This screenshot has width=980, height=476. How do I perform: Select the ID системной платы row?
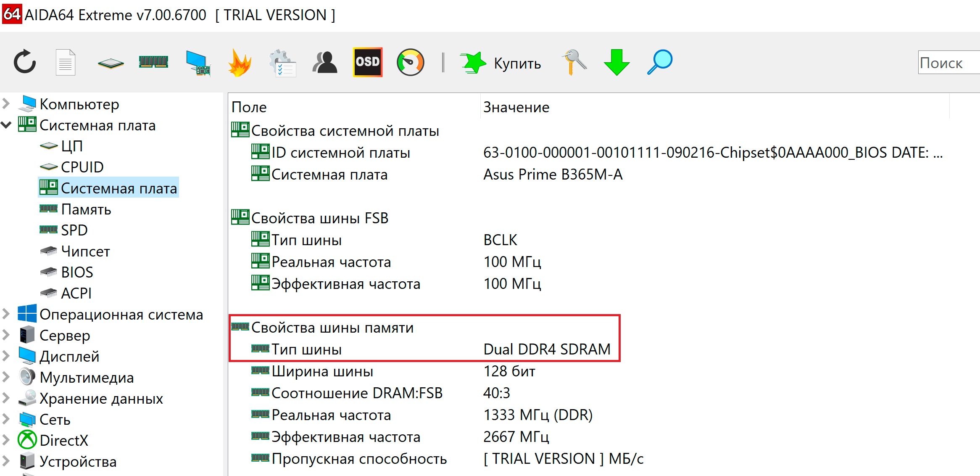(x=597, y=152)
